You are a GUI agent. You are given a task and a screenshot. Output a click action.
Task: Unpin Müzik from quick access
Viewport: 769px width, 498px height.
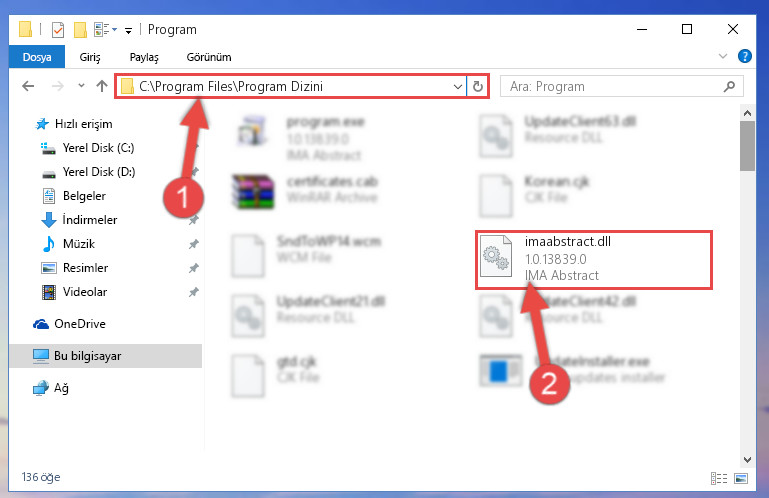tap(194, 244)
